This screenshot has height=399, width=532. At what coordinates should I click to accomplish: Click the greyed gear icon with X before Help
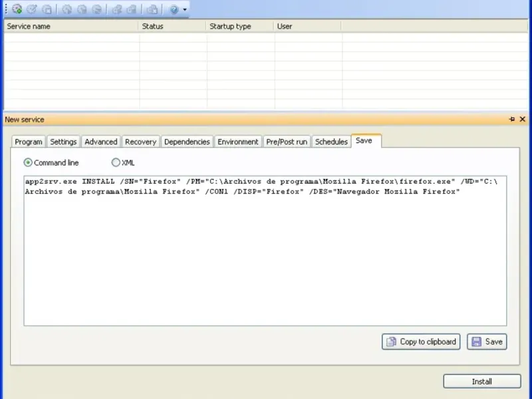coord(152,9)
